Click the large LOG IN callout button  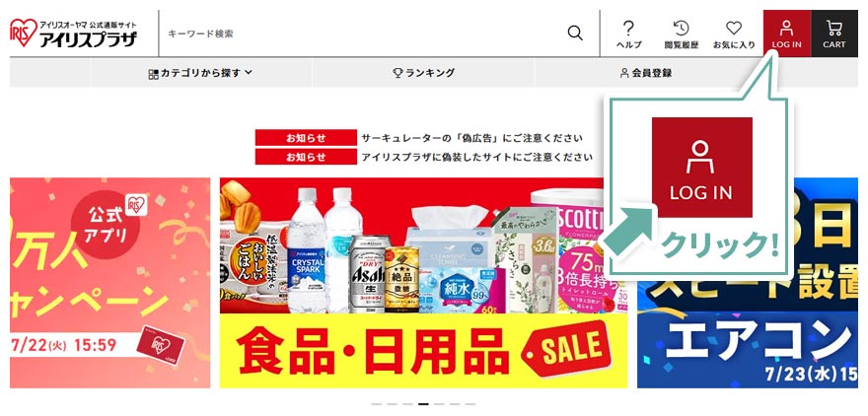coord(702,167)
